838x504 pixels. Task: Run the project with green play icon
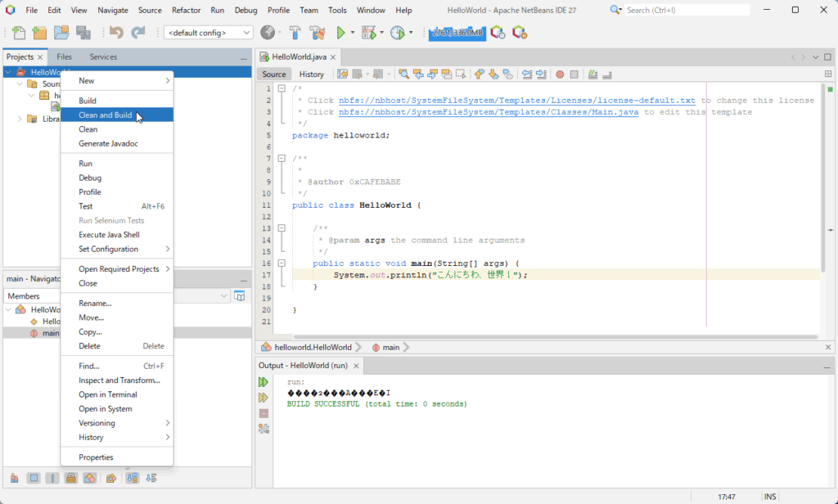pyautogui.click(x=341, y=33)
